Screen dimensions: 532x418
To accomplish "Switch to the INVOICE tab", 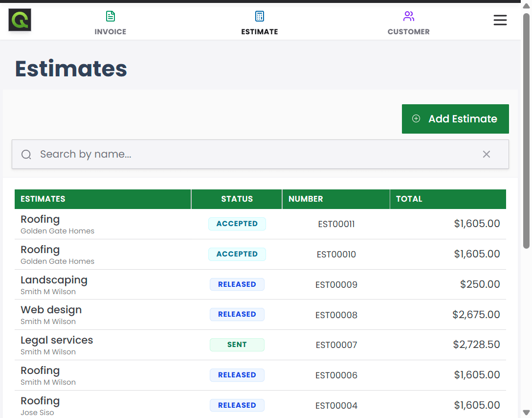I will coord(111,23).
